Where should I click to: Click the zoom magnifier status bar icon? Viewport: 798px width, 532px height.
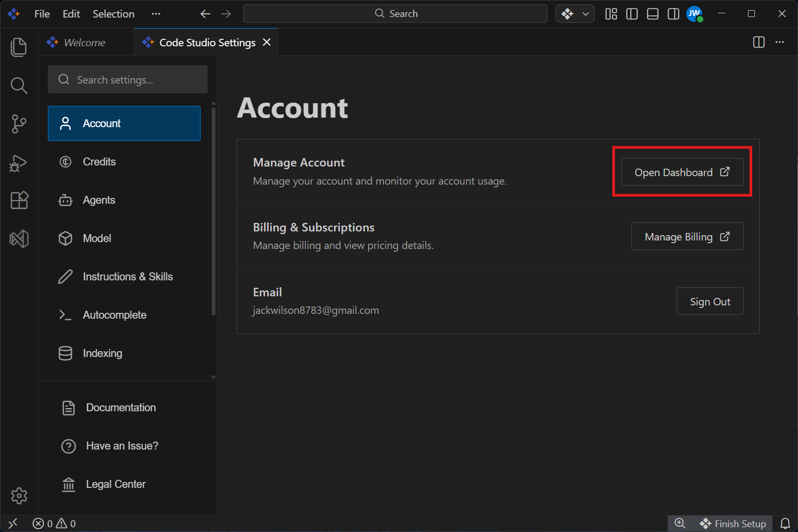680,523
